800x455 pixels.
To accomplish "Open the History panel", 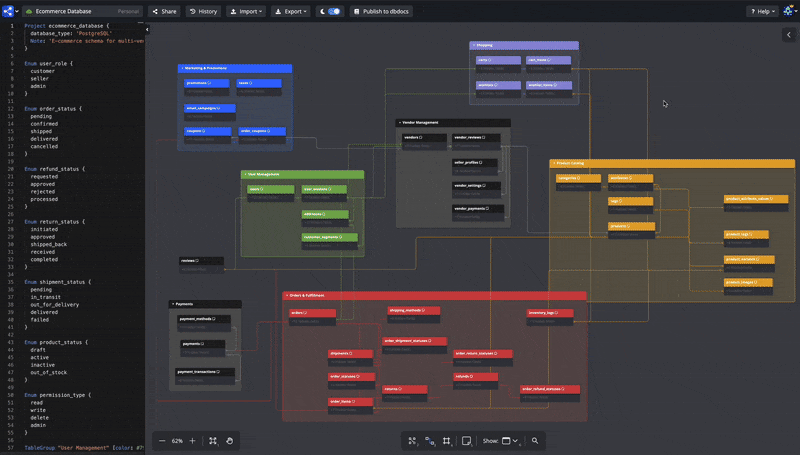I will click(202, 11).
